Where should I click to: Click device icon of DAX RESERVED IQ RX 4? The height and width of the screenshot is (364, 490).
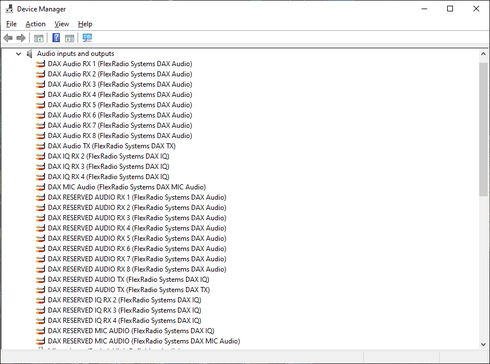click(40, 321)
